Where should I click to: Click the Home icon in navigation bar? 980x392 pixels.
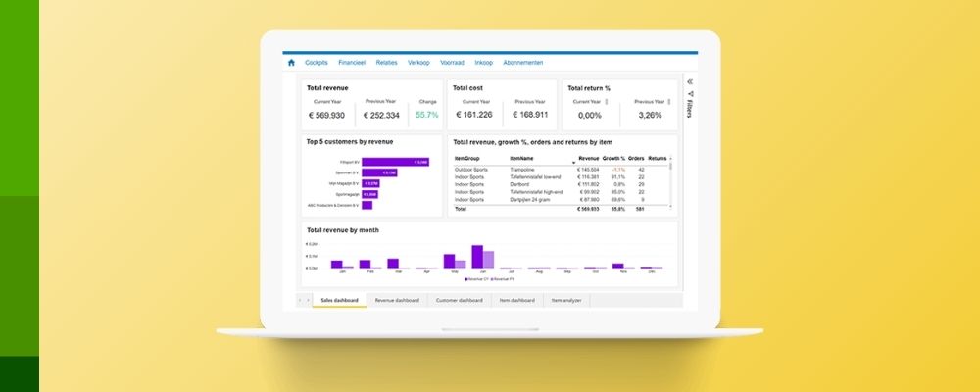pyautogui.click(x=291, y=63)
